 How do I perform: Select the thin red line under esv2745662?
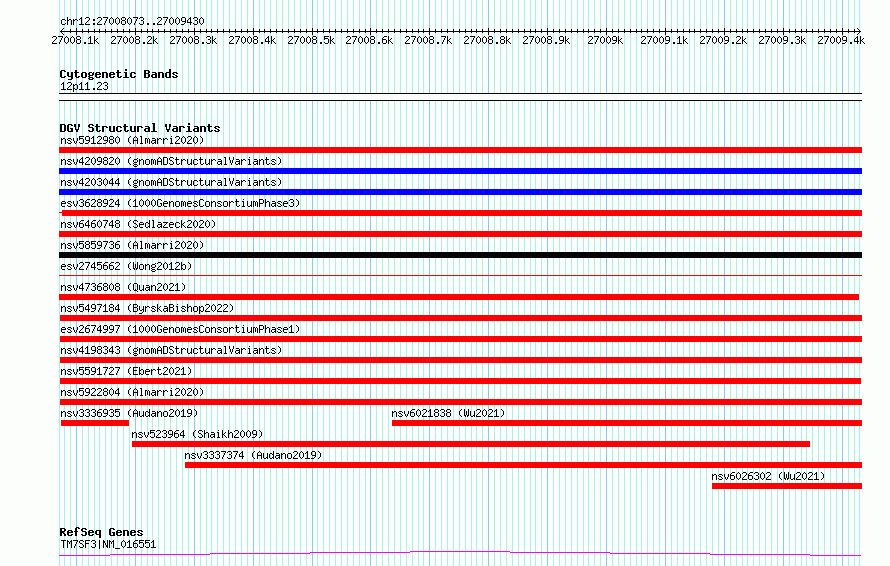460,276
